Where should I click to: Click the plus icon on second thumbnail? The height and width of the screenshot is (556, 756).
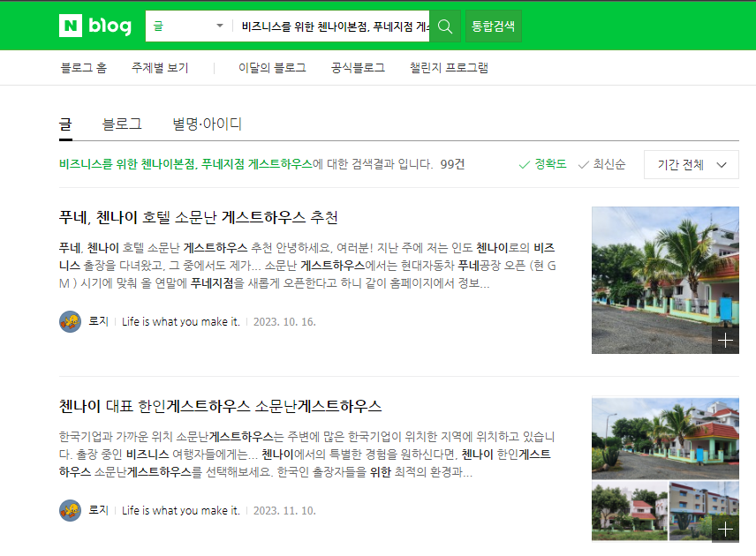point(725,529)
